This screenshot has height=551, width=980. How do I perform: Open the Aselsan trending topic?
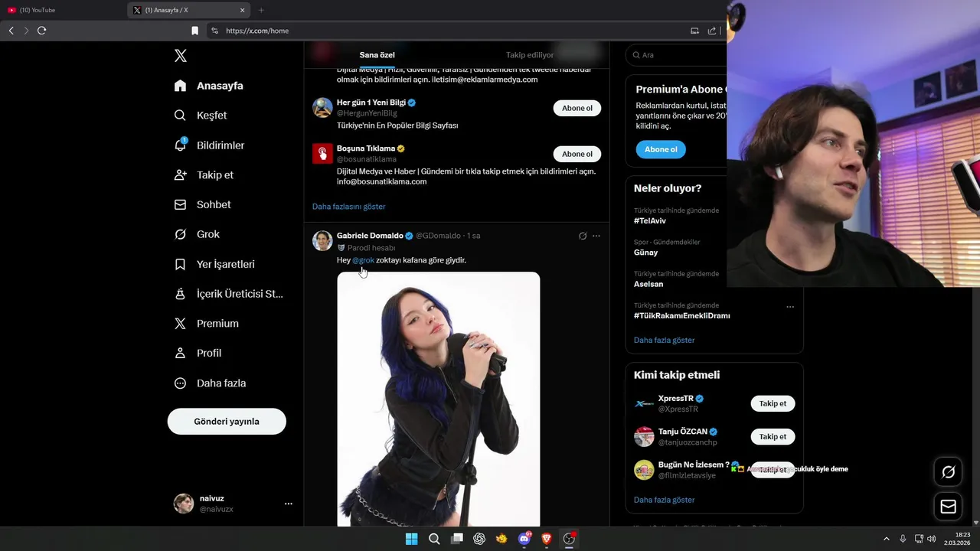pos(648,284)
